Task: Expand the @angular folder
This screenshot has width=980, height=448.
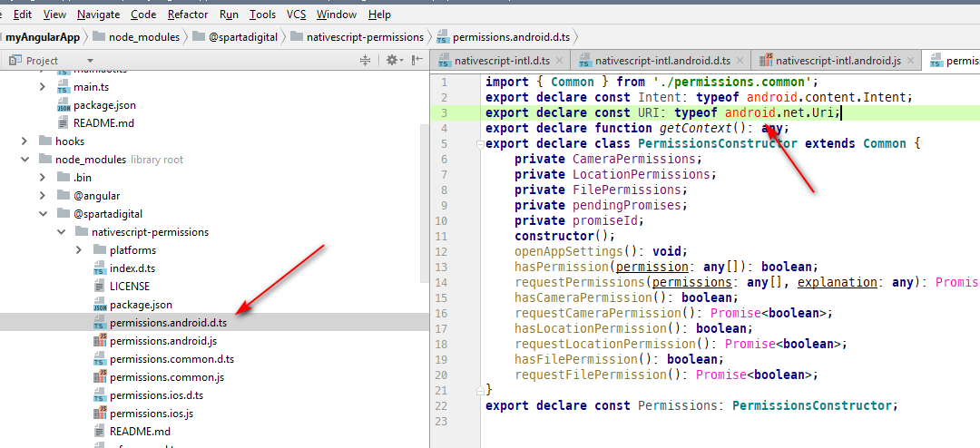Action: coord(43,196)
